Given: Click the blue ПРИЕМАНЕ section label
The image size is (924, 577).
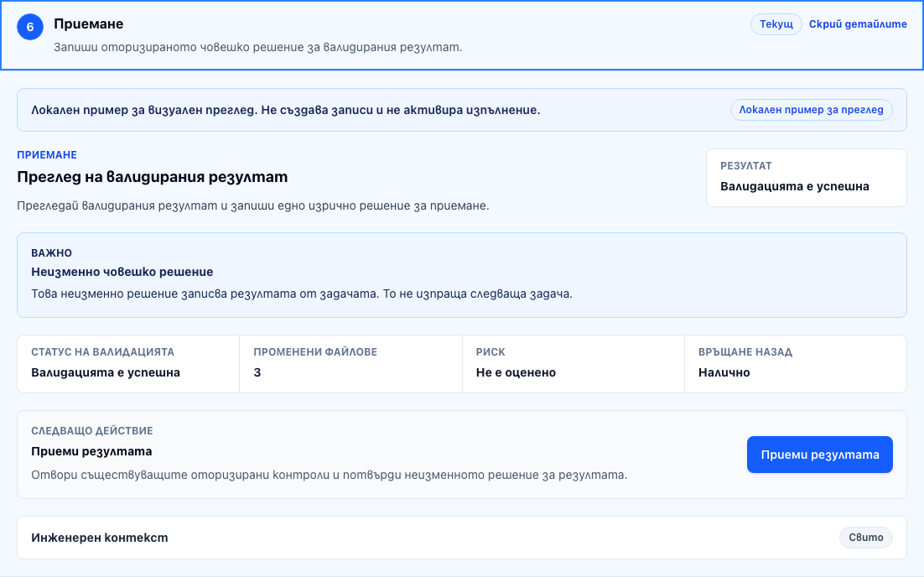Looking at the screenshot, I should (x=47, y=155).
